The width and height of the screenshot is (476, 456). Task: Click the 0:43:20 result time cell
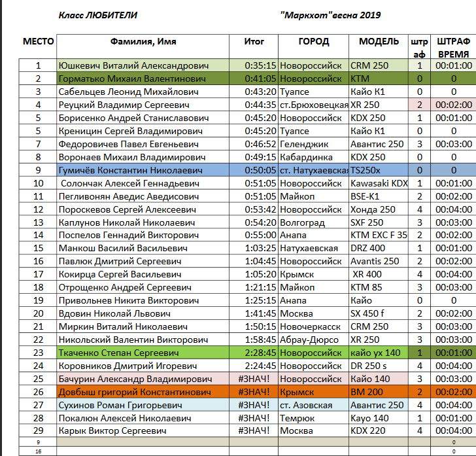pos(254,92)
